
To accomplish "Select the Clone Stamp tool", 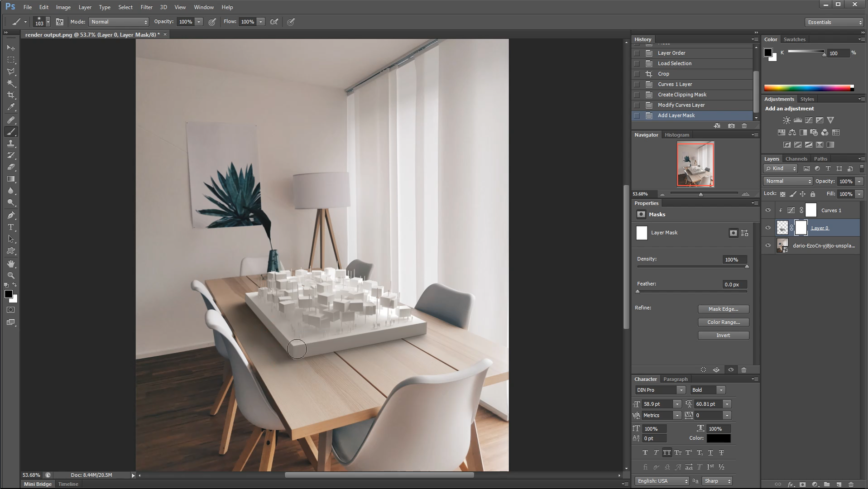I will 11,144.
